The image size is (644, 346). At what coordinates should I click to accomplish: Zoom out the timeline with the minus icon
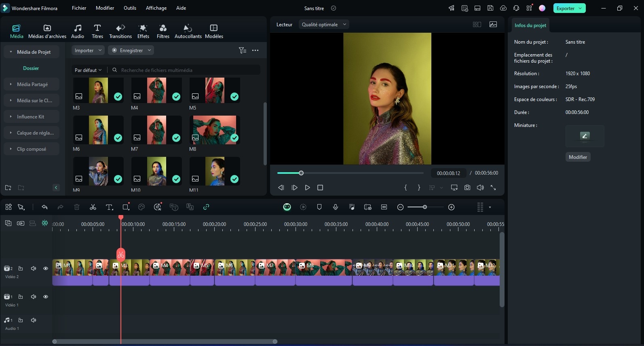point(400,207)
